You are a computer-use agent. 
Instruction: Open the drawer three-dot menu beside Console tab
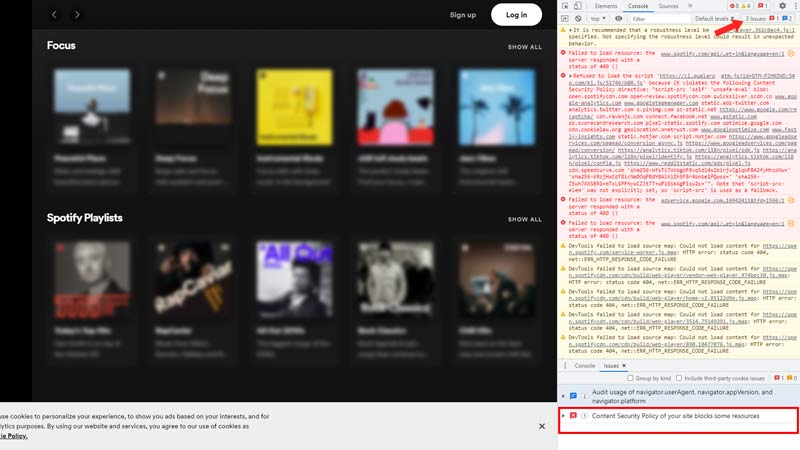click(565, 366)
